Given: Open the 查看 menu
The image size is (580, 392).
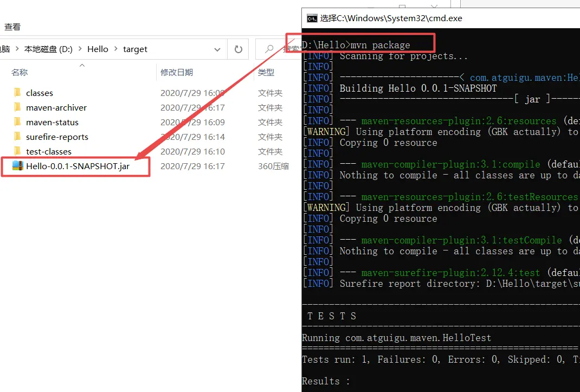Looking at the screenshot, I should (x=13, y=26).
